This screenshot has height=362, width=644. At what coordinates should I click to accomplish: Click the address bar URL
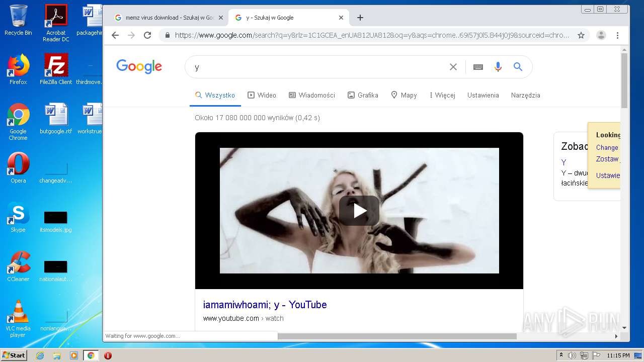[x=372, y=35]
